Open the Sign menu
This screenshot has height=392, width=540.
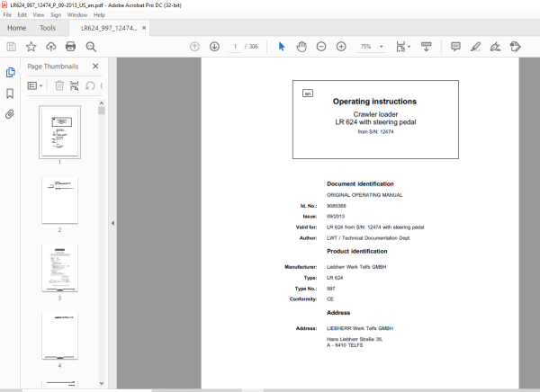[x=56, y=14]
